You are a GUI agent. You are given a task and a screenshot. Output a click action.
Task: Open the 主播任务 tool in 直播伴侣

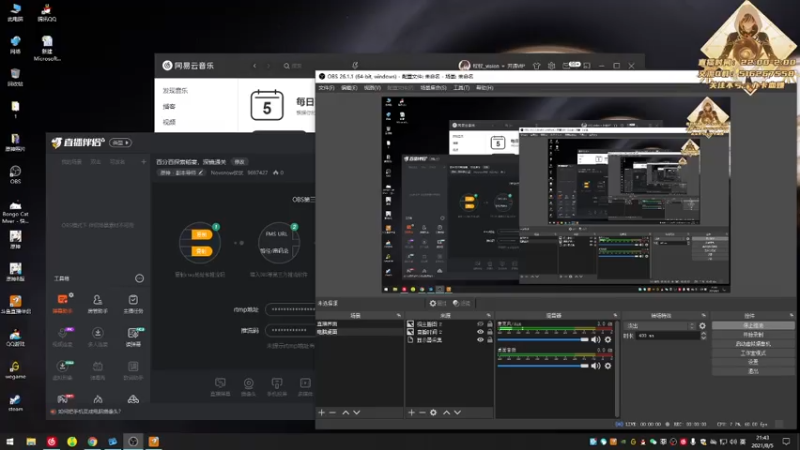coord(133,303)
